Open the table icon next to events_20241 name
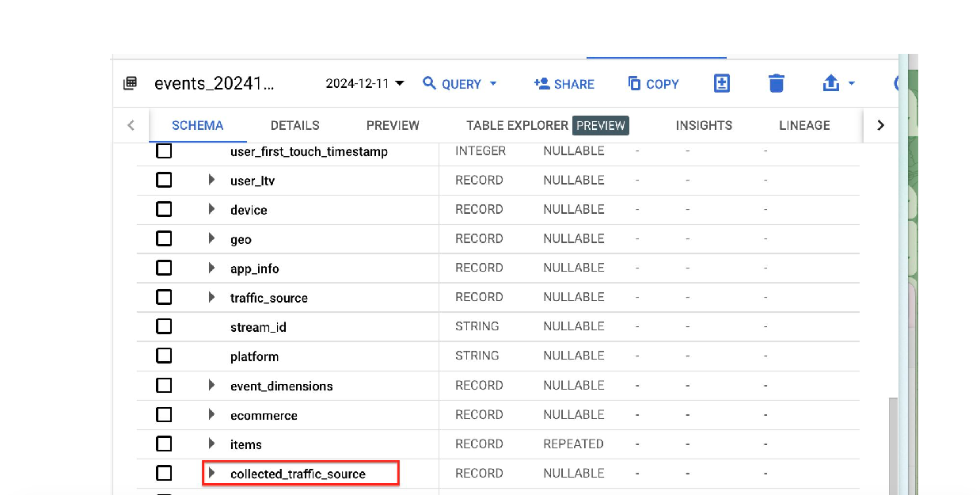The height and width of the screenshot is (495, 980). [x=130, y=83]
